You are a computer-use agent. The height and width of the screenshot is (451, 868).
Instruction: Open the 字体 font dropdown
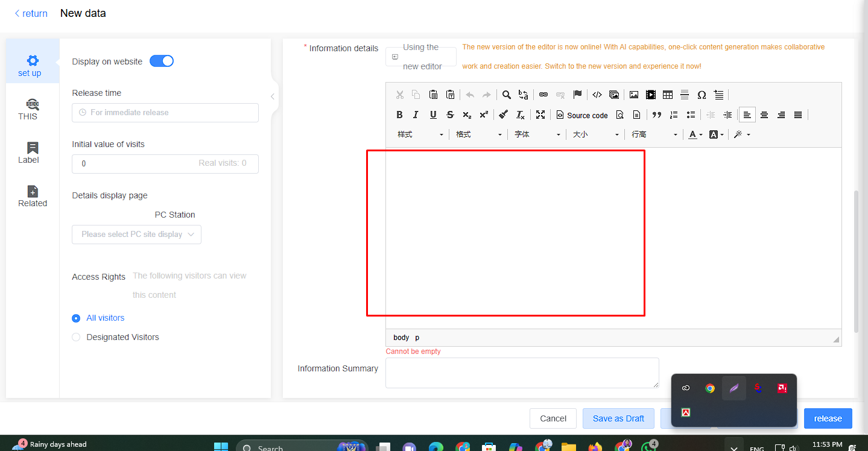point(537,134)
